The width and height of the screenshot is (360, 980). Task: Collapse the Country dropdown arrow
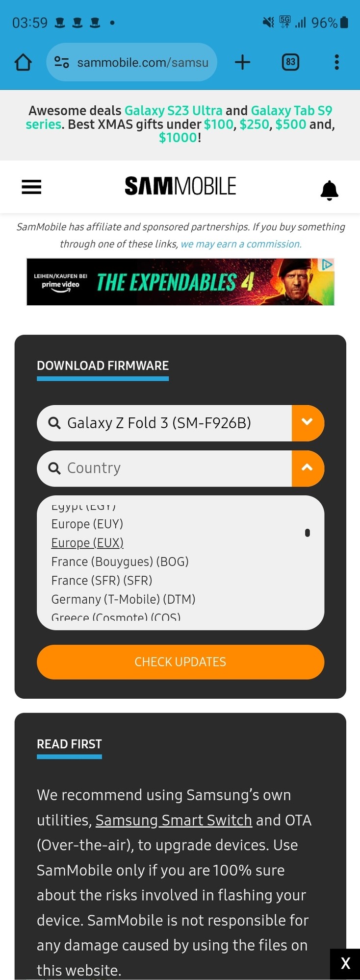point(308,468)
